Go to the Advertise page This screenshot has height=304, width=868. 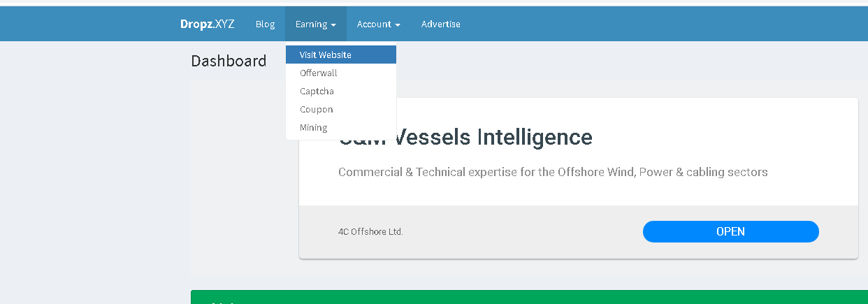coord(440,24)
